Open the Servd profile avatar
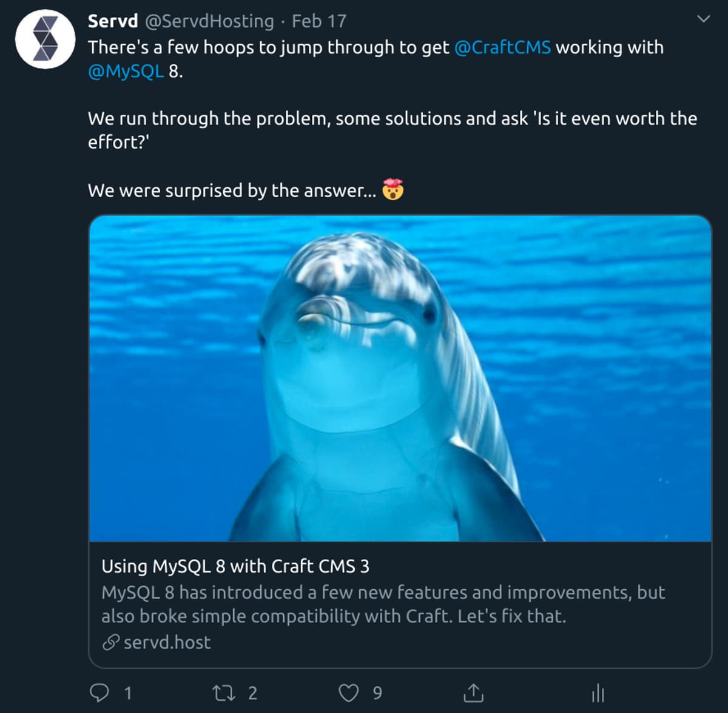Viewport: 728px width, 713px height. (x=45, y=39)
